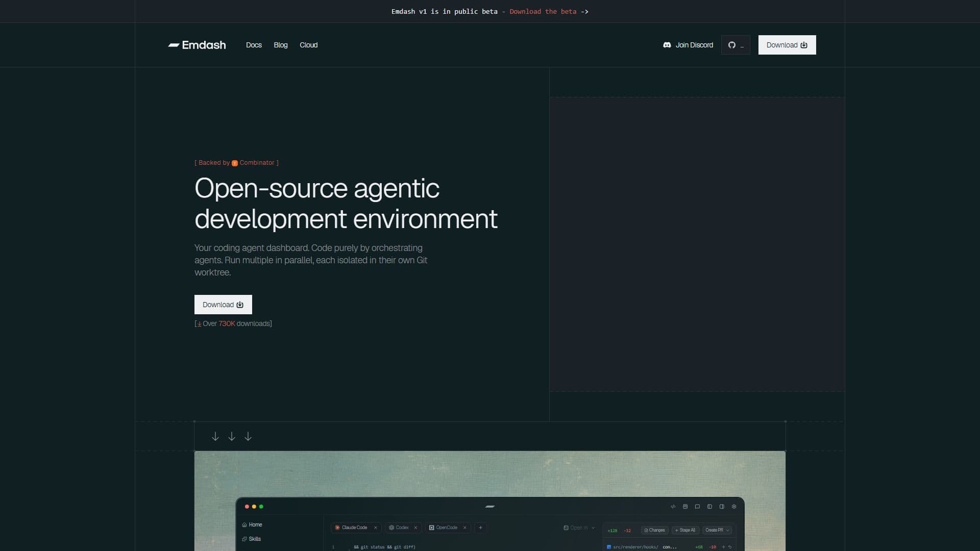Open settings gear in preview toolbar

(x=734, y=507)
